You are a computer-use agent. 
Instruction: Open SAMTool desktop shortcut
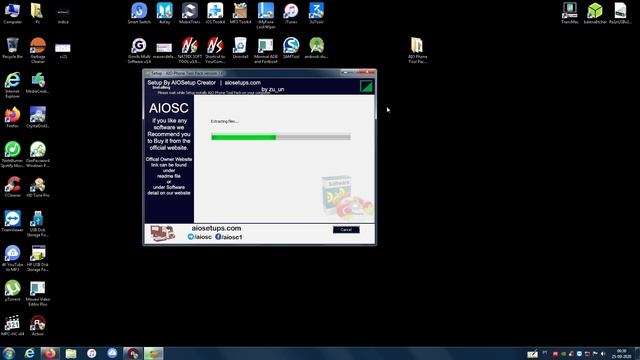[x=291, y=48]
